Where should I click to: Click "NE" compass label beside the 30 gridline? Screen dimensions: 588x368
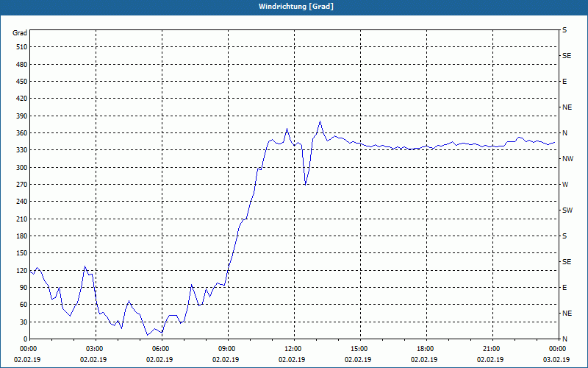point(567,314)
